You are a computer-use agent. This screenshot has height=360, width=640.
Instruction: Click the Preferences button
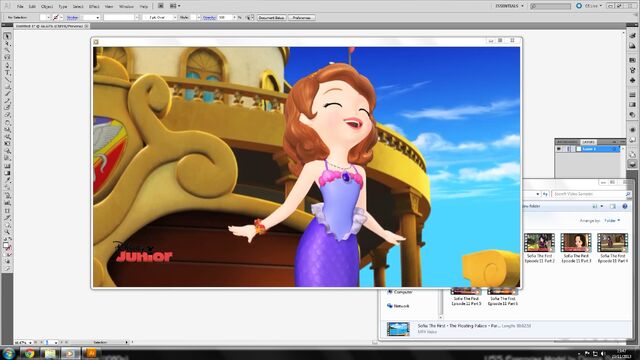coord(302,18)
